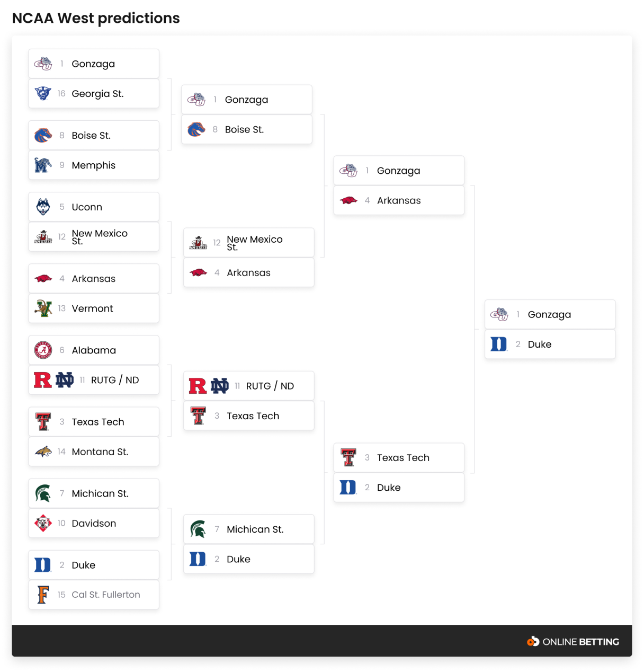Select Gonzaga in the first round
This screenshot has width=644, height=672.
click(x=94, y=64)
